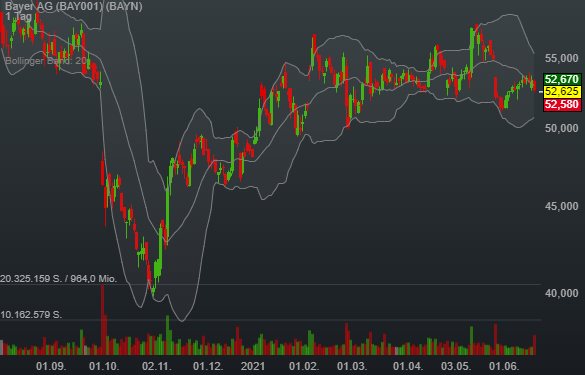585x375 pixels.
Task: Click the yellow 52,625 price tag
Action: pyautogui.click(x=562, y=91)
